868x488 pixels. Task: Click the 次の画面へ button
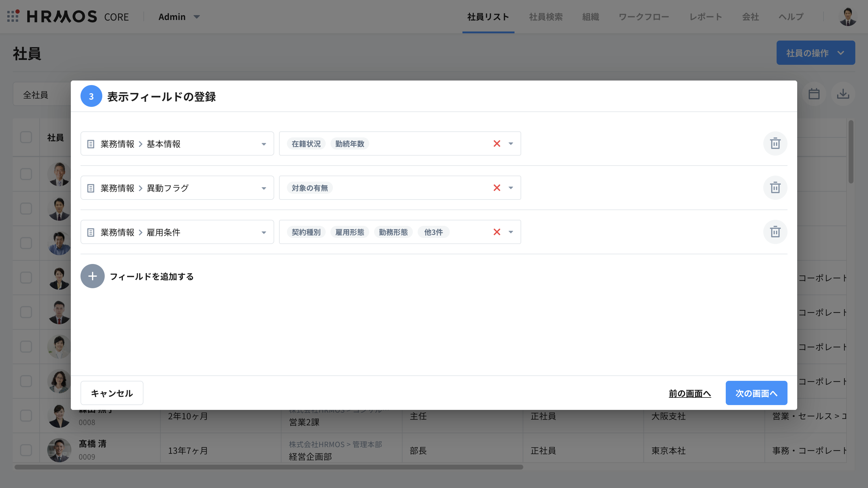[756, 393]
